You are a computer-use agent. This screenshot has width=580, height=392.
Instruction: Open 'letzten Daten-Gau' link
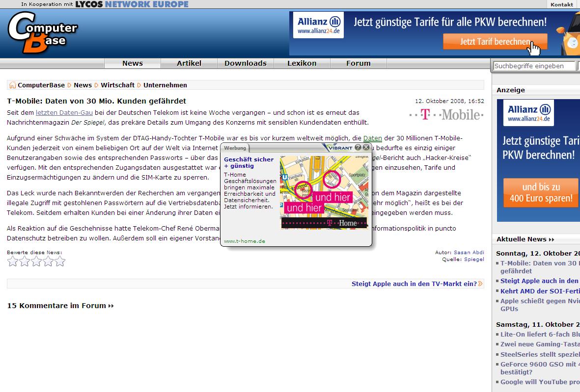[64, 112]
